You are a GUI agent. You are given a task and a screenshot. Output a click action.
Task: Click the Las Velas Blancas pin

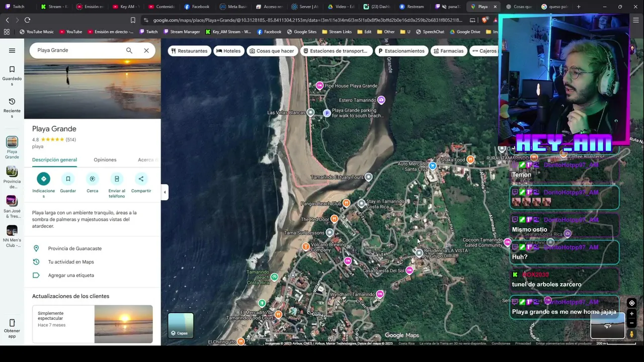(310, 113)
